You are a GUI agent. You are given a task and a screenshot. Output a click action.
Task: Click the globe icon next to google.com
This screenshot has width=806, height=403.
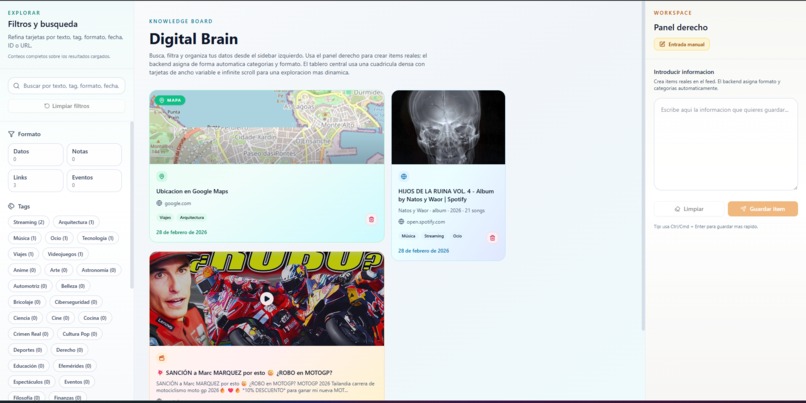pos(159,204)
